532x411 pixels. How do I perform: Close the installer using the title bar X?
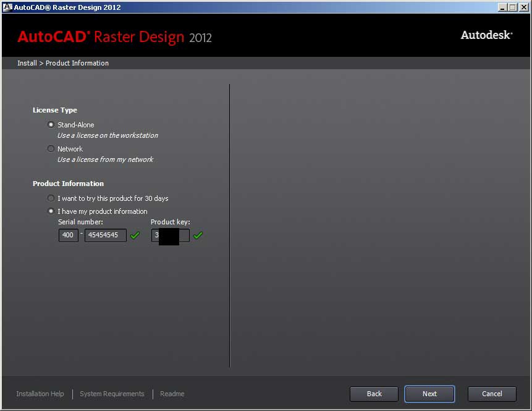tap(523, 7)
